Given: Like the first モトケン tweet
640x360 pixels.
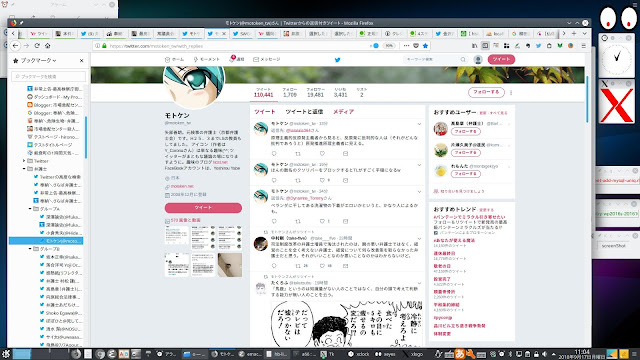Looking at the screenshot, I should (x=322, y=153).
